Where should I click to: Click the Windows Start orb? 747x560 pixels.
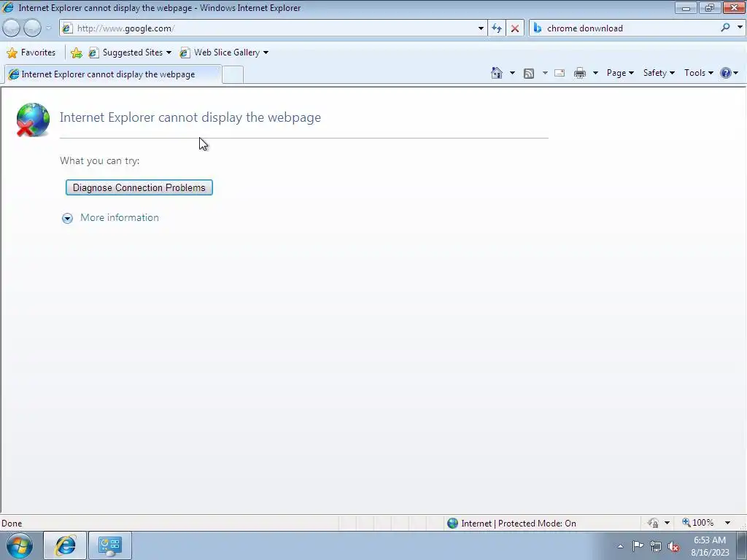[x=20, y=545]
